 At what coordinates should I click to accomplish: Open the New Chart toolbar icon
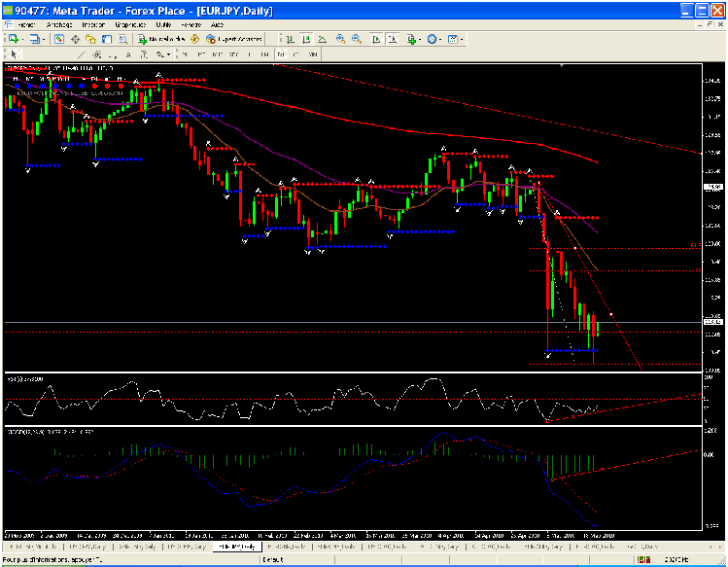(14, 39)
